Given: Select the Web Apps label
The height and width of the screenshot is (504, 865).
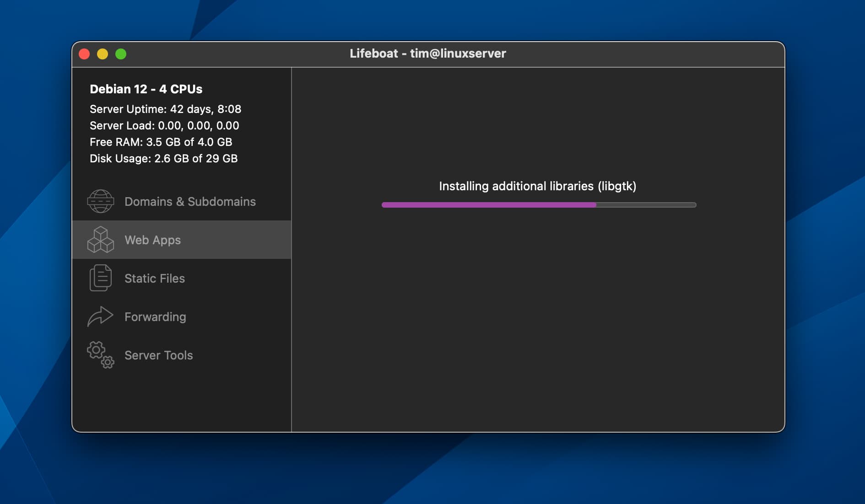Looking at the screenshot, I should tap(153, 240).
